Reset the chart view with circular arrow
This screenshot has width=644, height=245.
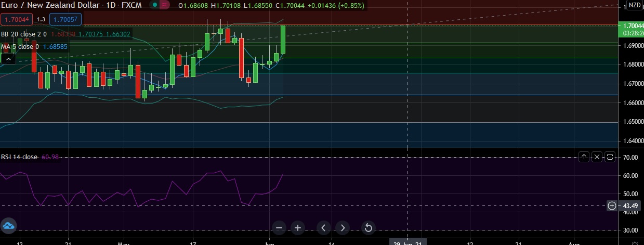368,227
